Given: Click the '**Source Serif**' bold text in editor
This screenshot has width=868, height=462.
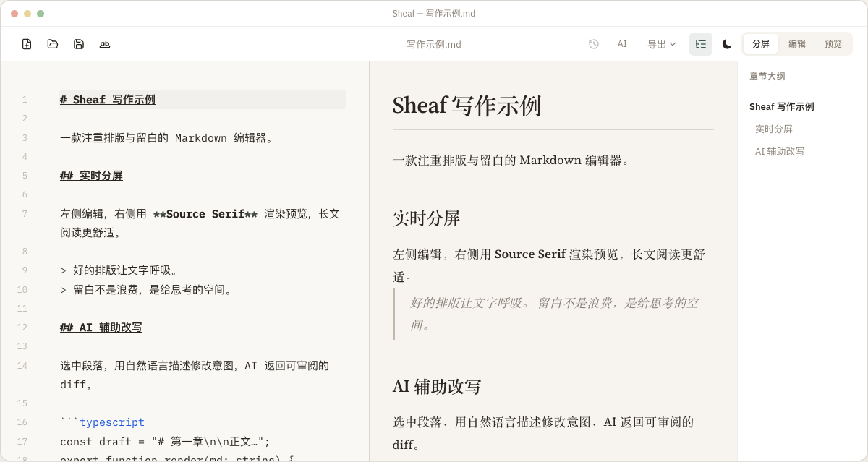Looking at the screenshot, I should (x=205, y=214).
